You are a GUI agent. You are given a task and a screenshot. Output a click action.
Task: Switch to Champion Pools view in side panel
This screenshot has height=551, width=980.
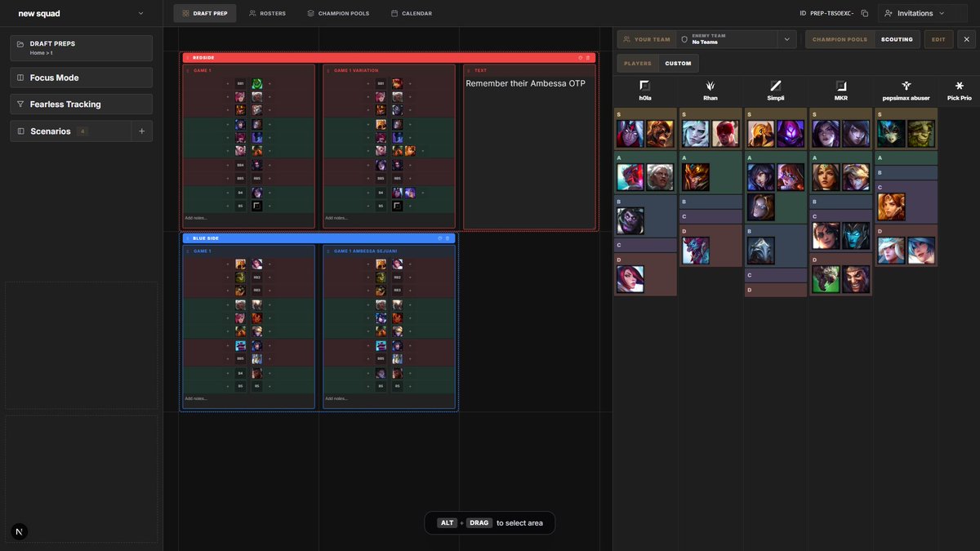click(840, 39)
